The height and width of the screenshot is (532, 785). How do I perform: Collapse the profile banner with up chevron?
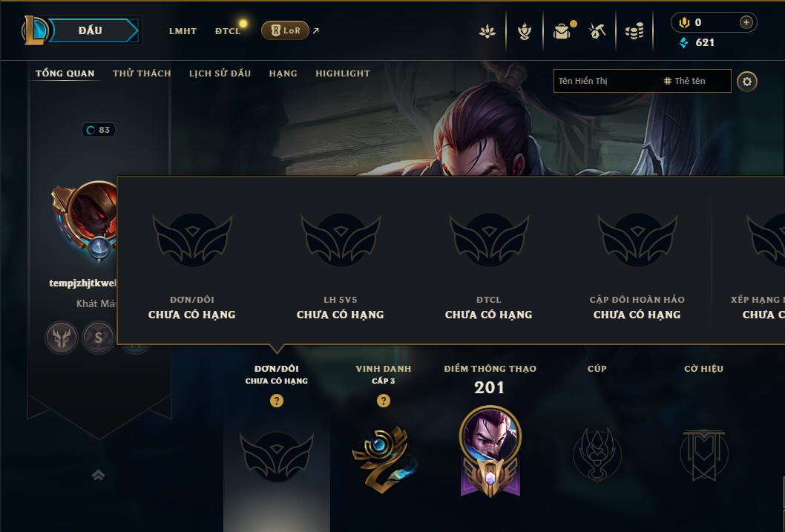98,475
